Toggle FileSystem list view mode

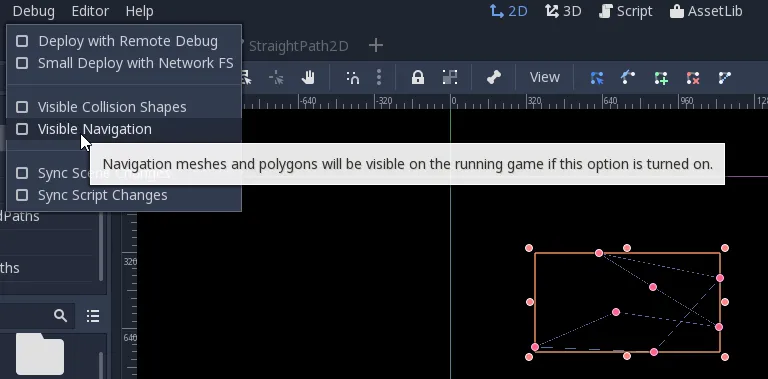(x=93, y=316)
